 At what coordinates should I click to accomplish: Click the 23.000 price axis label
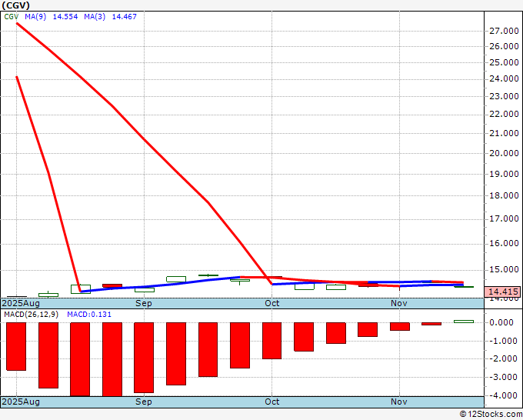tap(504, 96)
